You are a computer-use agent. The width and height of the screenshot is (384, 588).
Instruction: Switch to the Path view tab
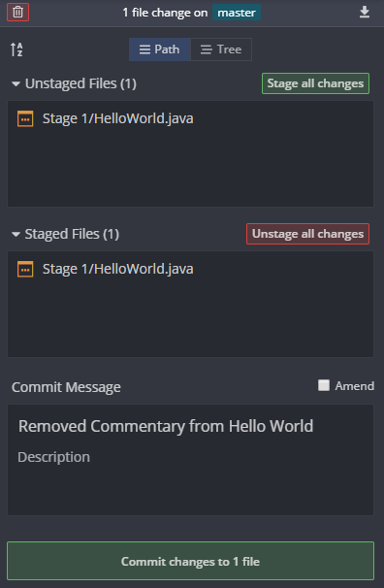(x=160, y=49)
